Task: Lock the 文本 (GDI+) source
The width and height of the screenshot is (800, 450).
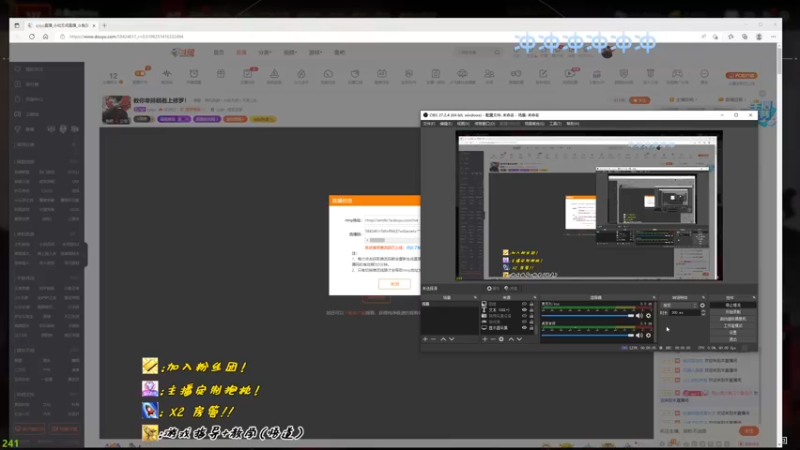Action: click(532, 310)
